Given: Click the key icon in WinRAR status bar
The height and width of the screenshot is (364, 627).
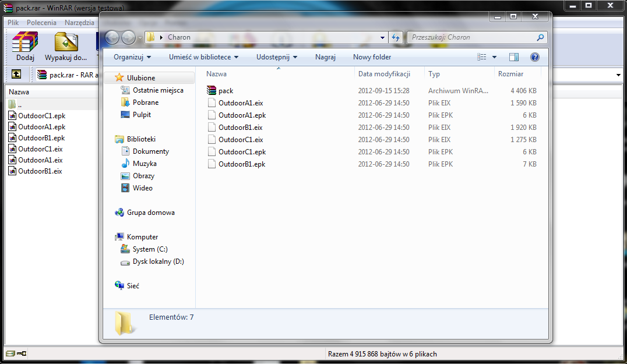Looking at the screenshot, I should tap(22, 353).
